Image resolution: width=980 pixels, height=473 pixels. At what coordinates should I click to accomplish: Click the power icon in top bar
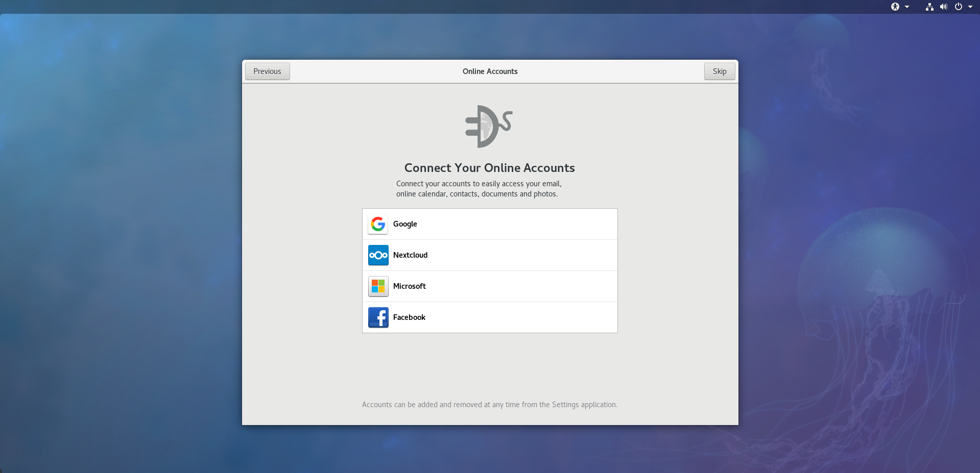coord(959,7)
